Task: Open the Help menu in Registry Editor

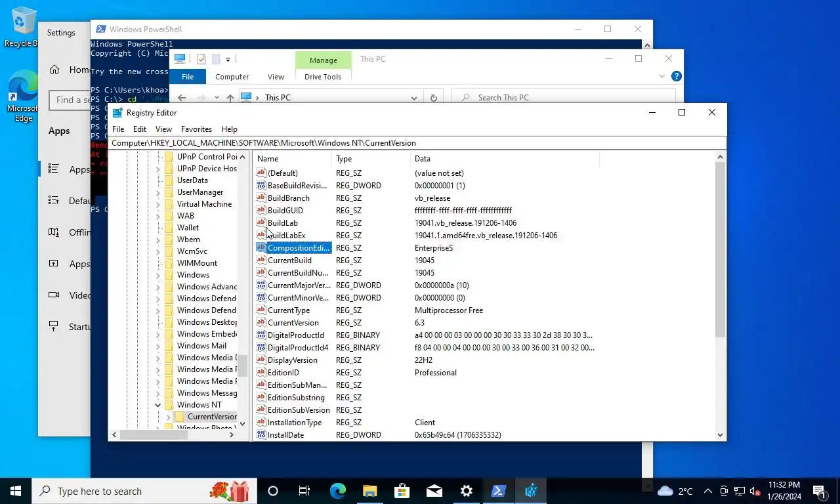Action: pos(229,129)
